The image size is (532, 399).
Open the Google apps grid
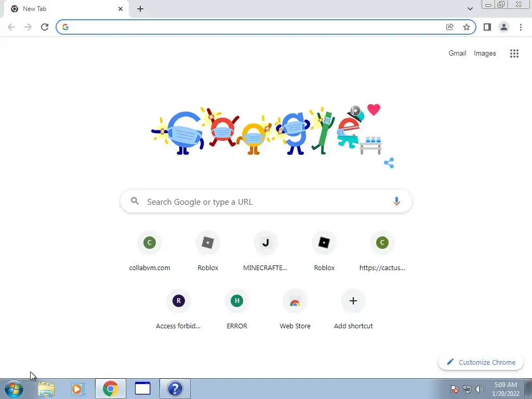[x=514, y=54]
